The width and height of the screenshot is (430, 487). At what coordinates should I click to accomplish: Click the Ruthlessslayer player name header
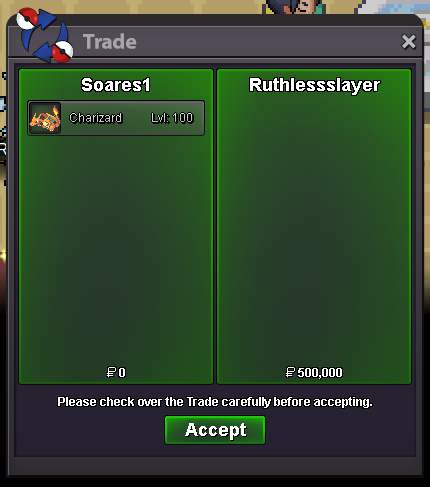pyautogui.click(x=314, y=85)
